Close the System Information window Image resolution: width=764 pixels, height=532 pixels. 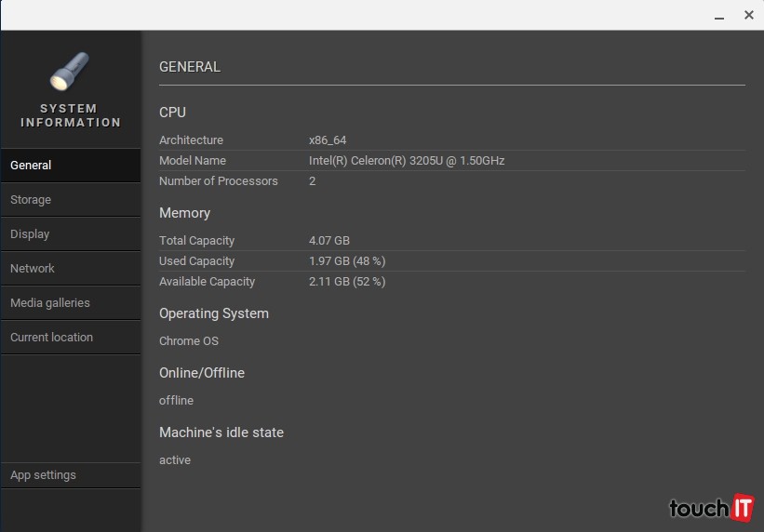tap(748, 15)
